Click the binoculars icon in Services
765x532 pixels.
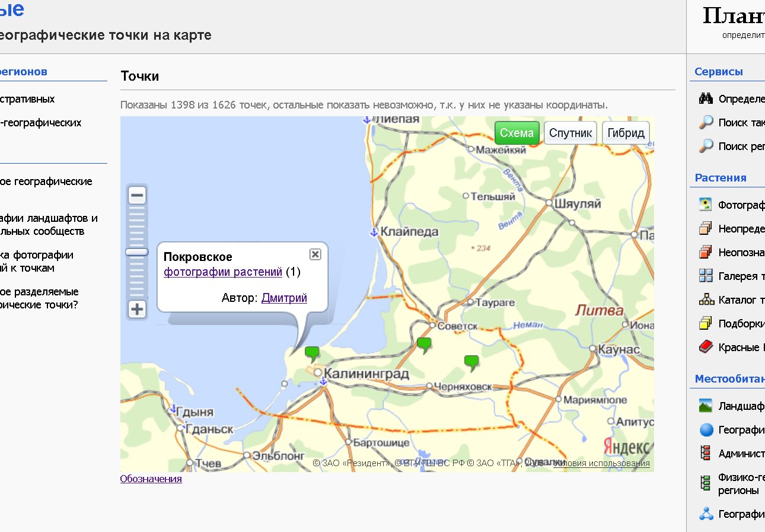point(706,98)
